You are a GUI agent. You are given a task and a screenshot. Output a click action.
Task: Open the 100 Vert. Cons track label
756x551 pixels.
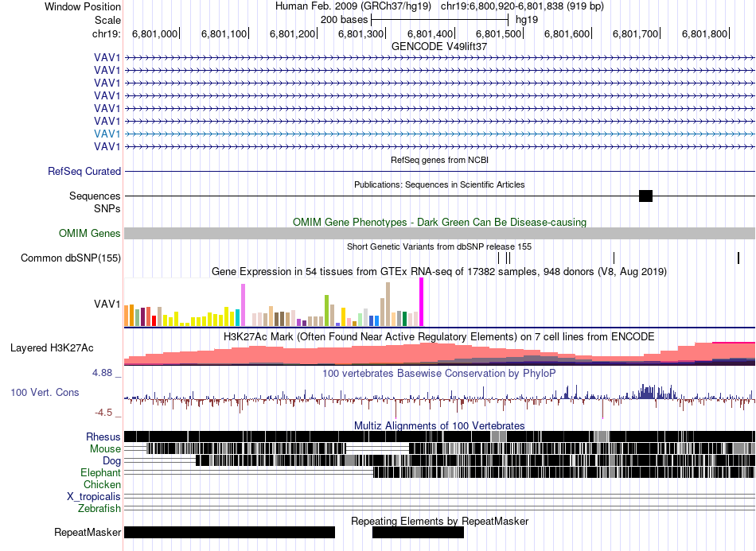[45, 393]
